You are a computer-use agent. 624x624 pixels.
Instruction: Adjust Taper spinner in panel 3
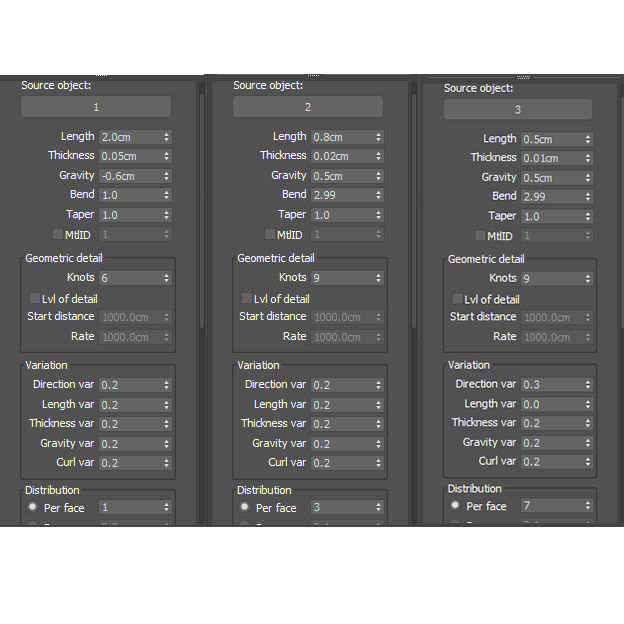[588, 216]
